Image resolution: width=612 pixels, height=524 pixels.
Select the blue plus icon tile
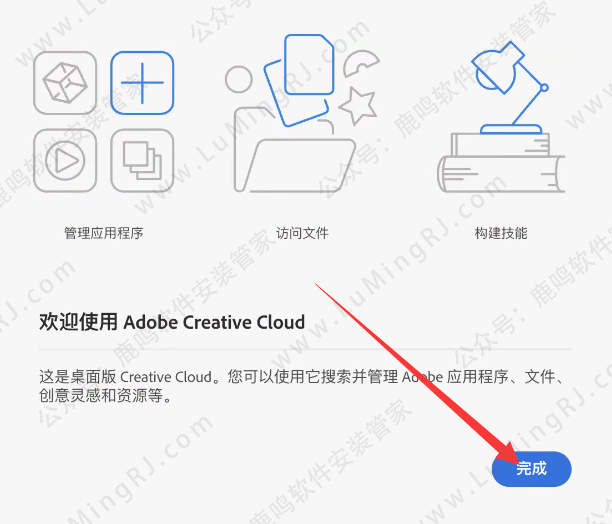click(x=142, y=83)
